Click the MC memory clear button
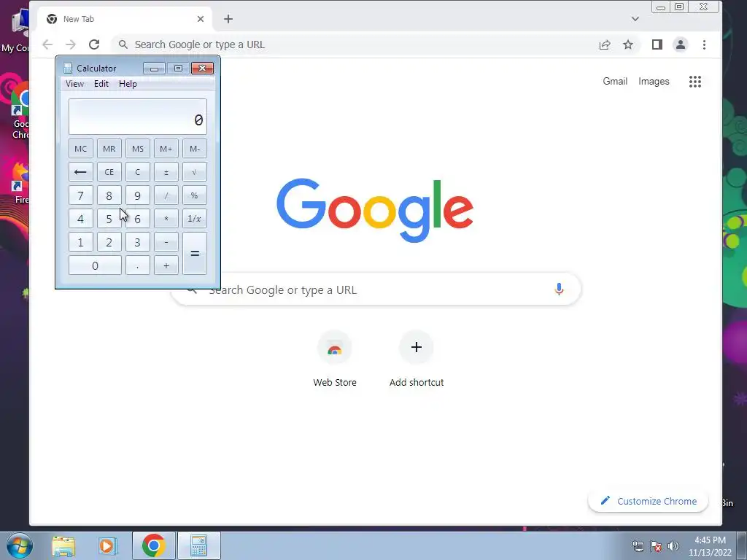Viewport: 747px width, 560px height. (80, 149)
